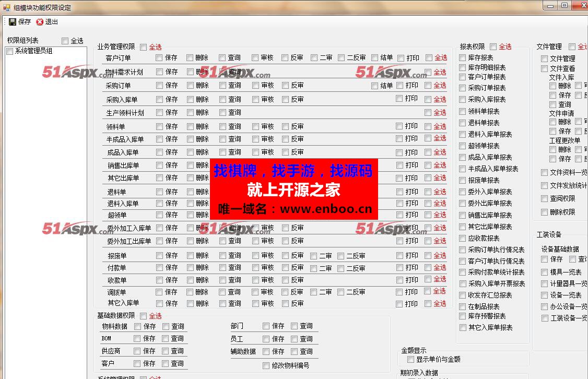Image resolution: width=588 pixels, height=379 pixels.
Task: Check the 客户订单报表 report permission
Action: pos(463,77)
